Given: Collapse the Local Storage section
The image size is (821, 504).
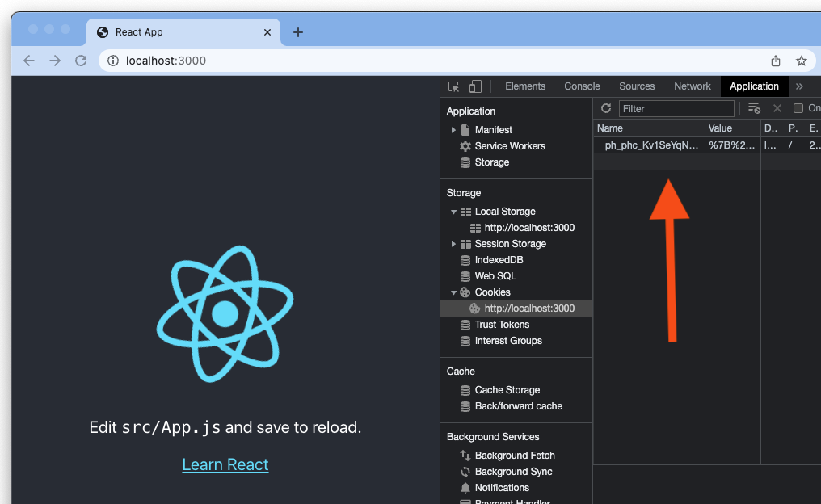Looking at the screenshot, I should 453,212.
